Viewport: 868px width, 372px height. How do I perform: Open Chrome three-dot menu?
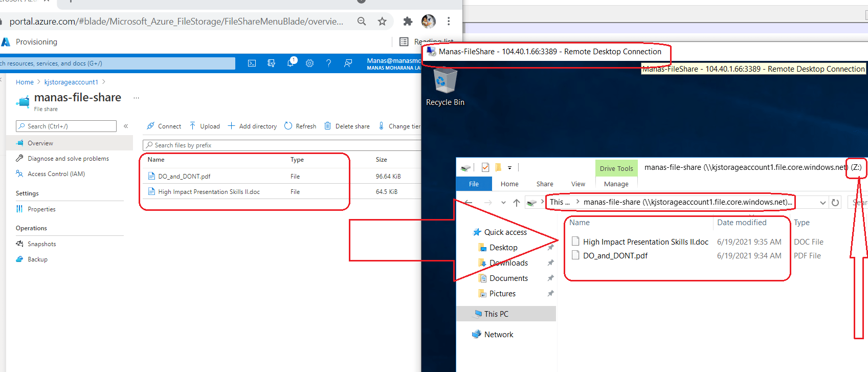449,21
